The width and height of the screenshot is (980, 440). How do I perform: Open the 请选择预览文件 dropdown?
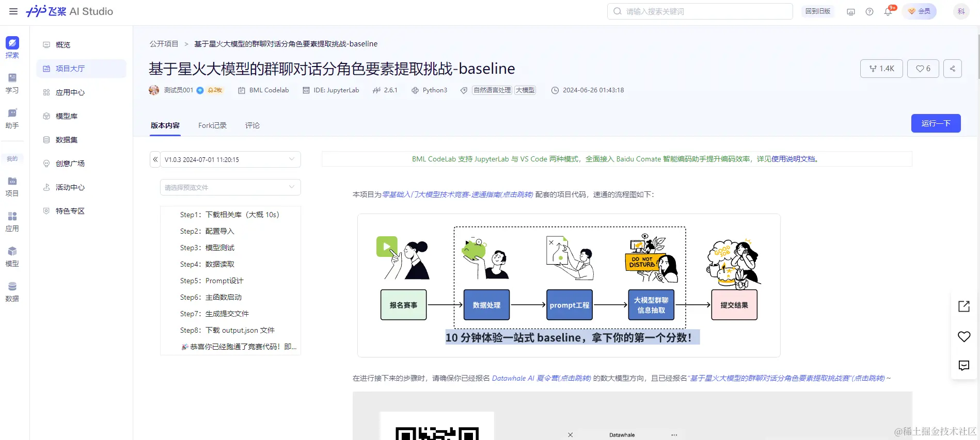pos(230,187)
